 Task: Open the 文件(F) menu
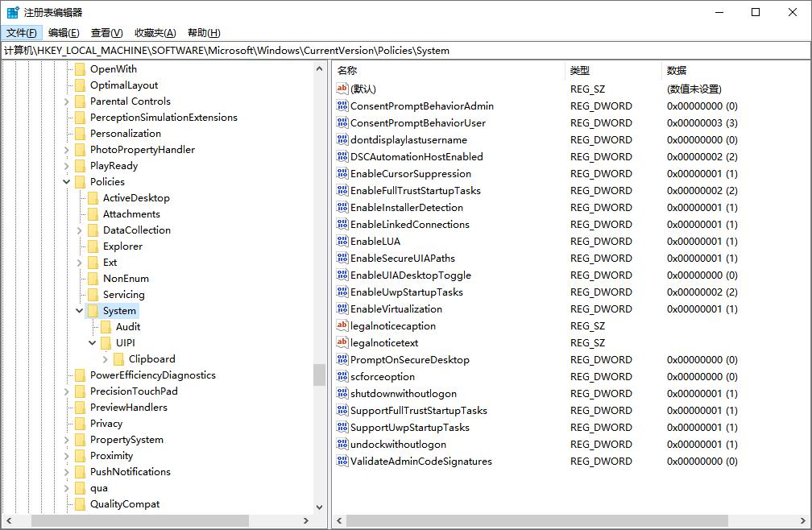[22, 33]
